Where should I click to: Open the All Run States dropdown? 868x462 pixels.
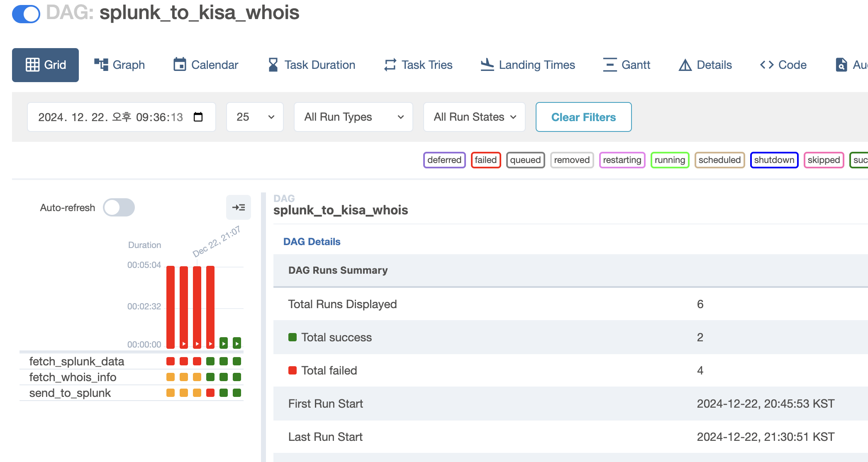coord(474,117)
